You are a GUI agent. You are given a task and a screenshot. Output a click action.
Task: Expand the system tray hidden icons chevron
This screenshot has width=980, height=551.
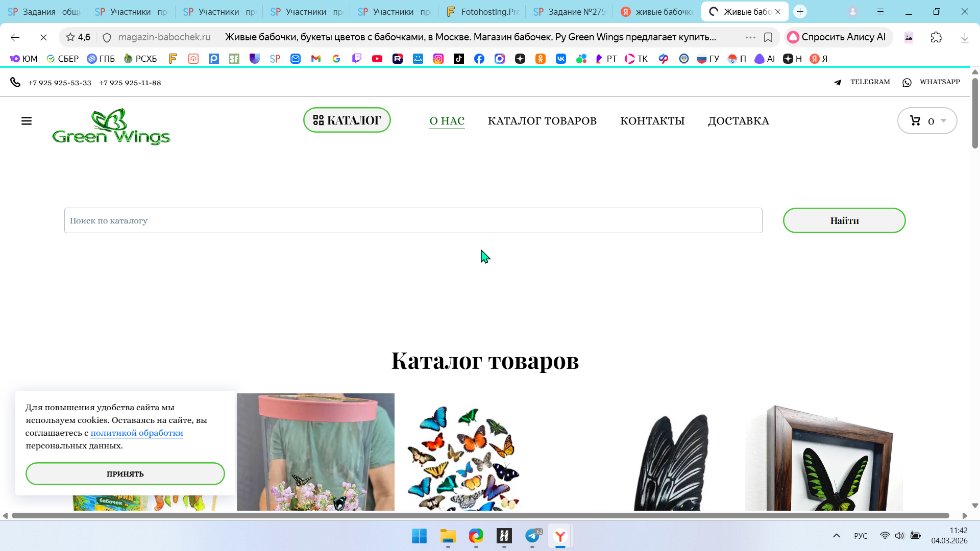[836, 536]
